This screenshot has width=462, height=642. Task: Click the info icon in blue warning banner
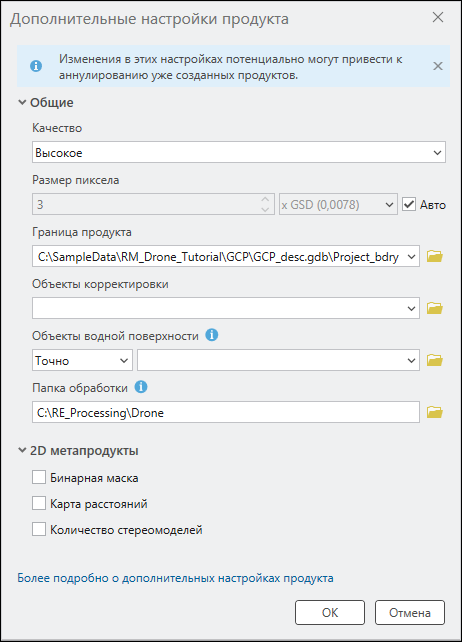[36, 66]
